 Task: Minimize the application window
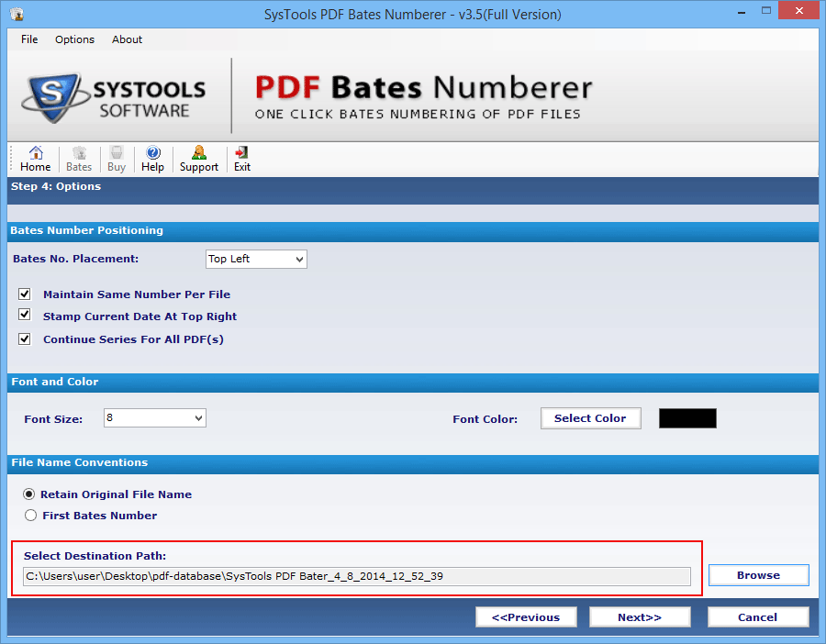click(742, 12)
